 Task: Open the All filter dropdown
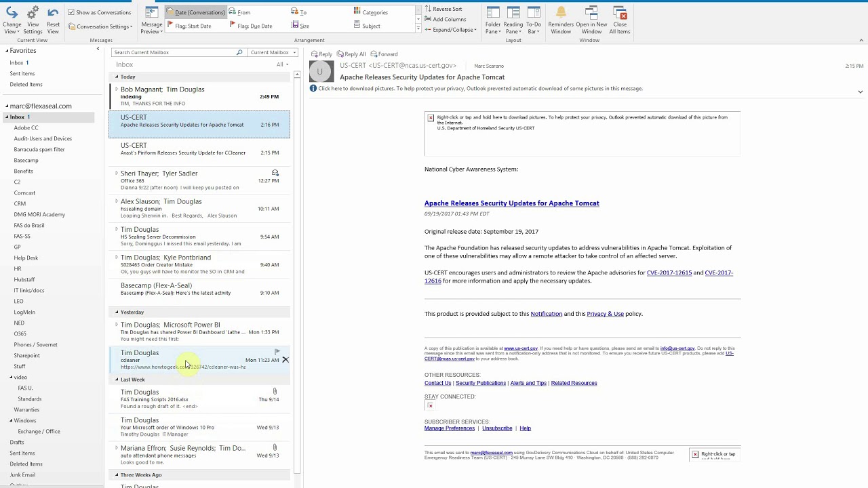pos(282,64)
